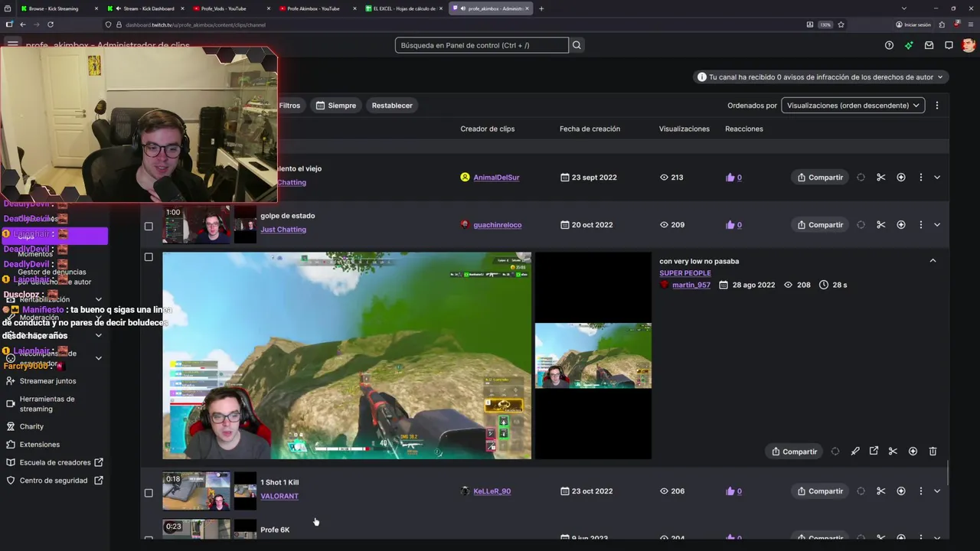Click Compartir button in KeLLeR_90 row
This screenshot has height=551, width=980.
[820, 491]
